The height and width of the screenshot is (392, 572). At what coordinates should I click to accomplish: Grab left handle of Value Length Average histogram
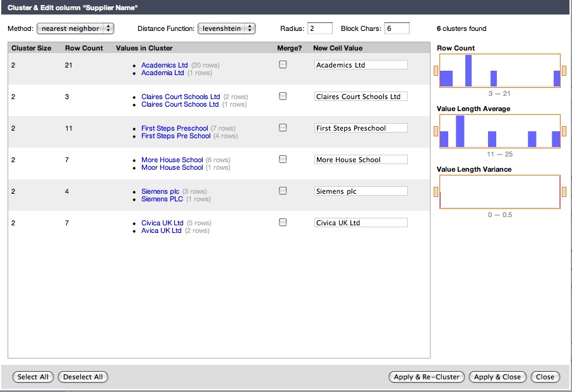436,131
